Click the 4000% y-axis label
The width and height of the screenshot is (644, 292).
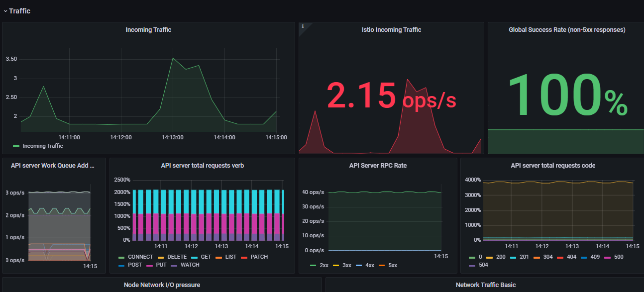click(472, 180)
